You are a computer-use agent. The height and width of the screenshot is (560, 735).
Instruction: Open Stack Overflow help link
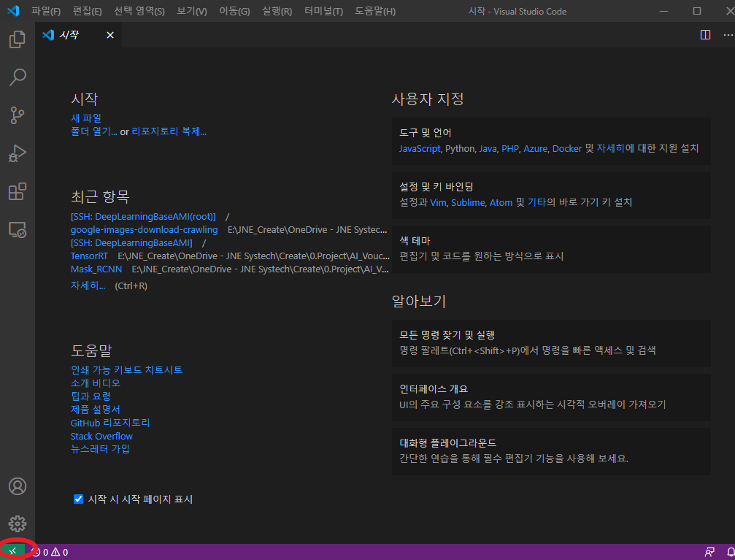(101, 436)
